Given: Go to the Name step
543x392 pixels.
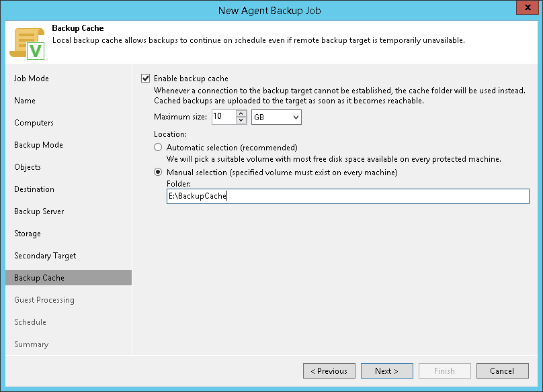Looking at the screenshot, I should coord(25,101).
